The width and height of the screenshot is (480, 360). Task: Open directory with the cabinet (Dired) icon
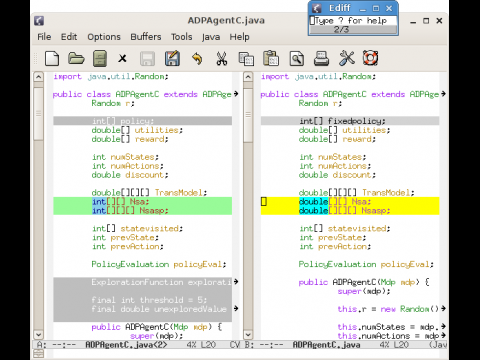pos(100,59)
